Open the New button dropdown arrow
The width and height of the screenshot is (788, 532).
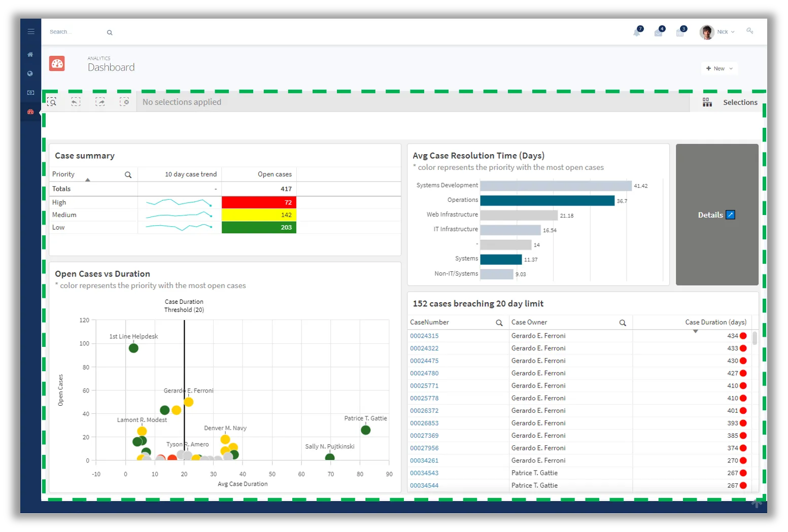730,68
